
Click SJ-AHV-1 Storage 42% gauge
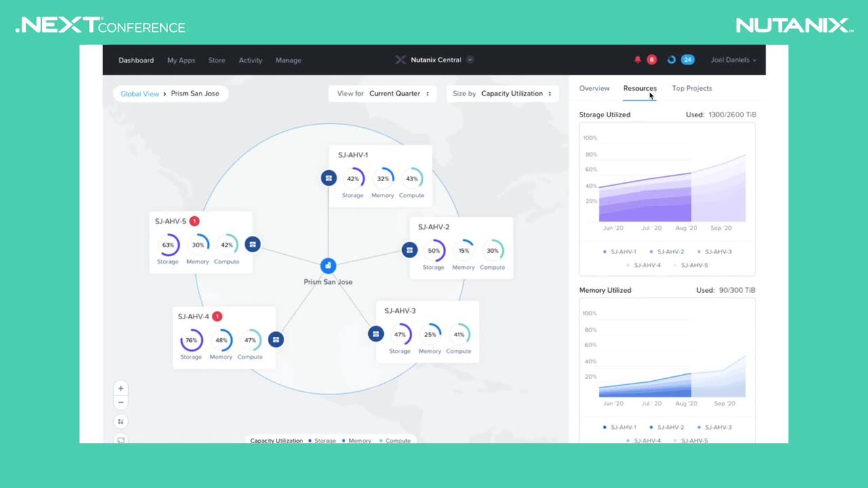click(353, 179)
